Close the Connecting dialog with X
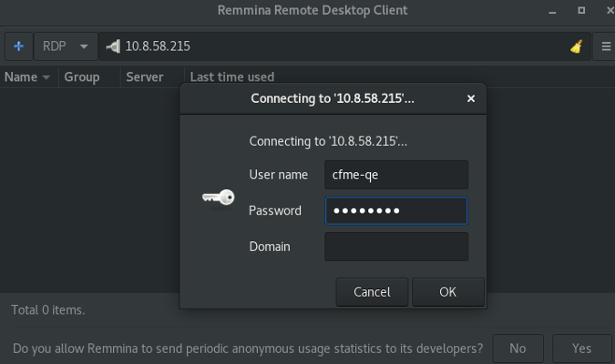 point(471,98)
